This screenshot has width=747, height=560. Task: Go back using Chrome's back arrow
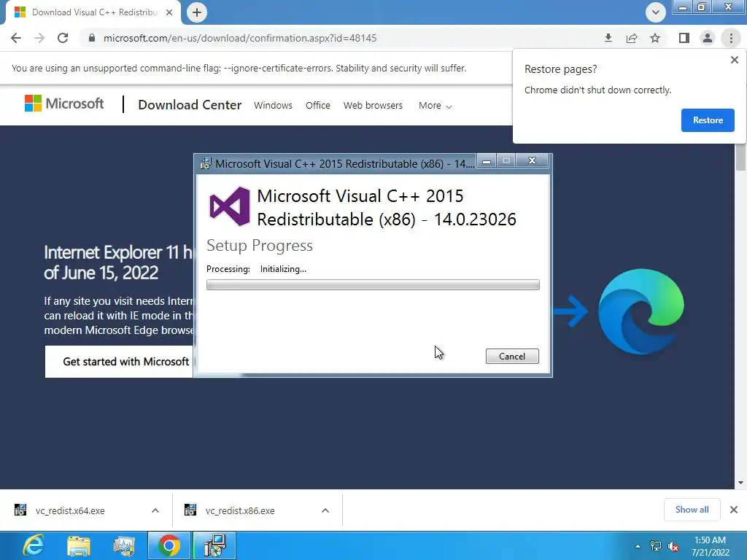coord(16,38)
